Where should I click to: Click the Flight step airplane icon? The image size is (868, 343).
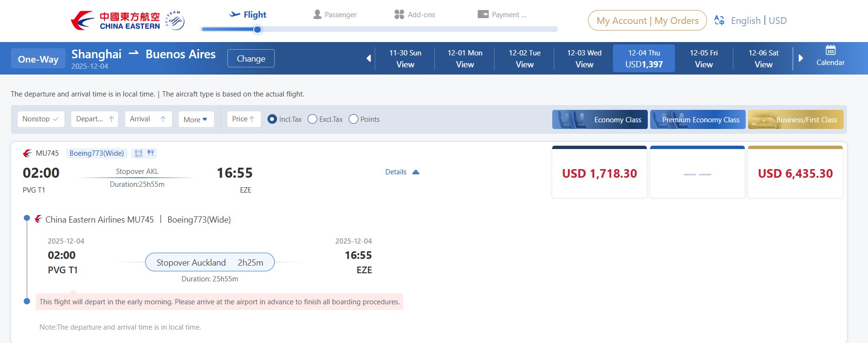point(235,14)
